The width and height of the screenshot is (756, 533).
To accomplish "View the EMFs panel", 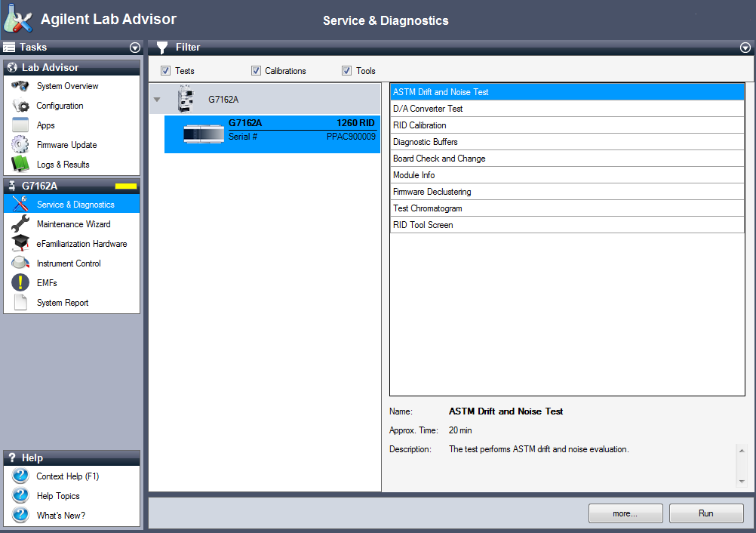I will [45, 282].
